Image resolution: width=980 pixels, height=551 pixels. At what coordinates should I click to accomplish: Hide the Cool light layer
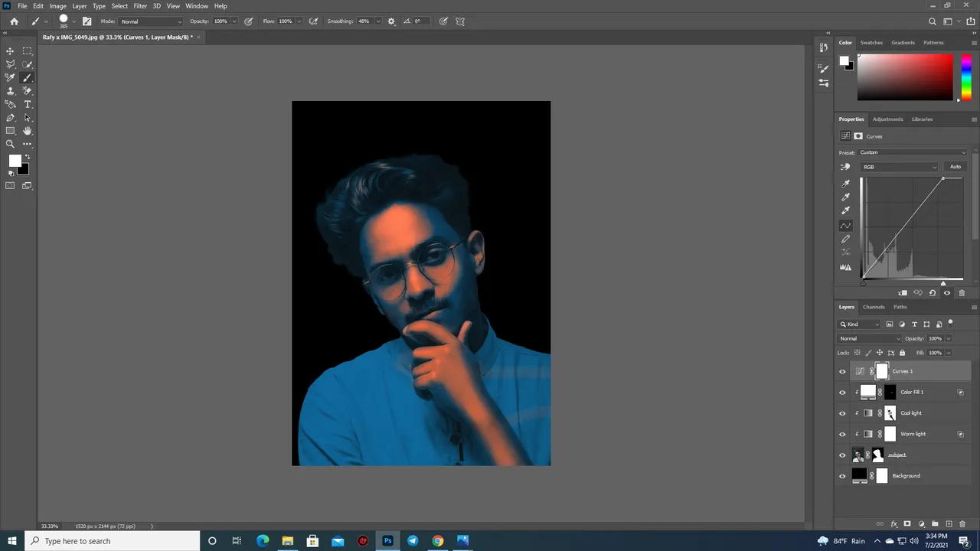tap(842, 413)
